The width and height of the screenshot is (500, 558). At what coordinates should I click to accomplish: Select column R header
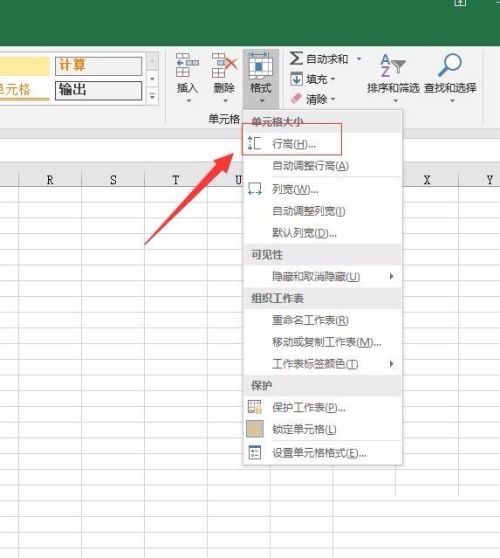point(50,179)
